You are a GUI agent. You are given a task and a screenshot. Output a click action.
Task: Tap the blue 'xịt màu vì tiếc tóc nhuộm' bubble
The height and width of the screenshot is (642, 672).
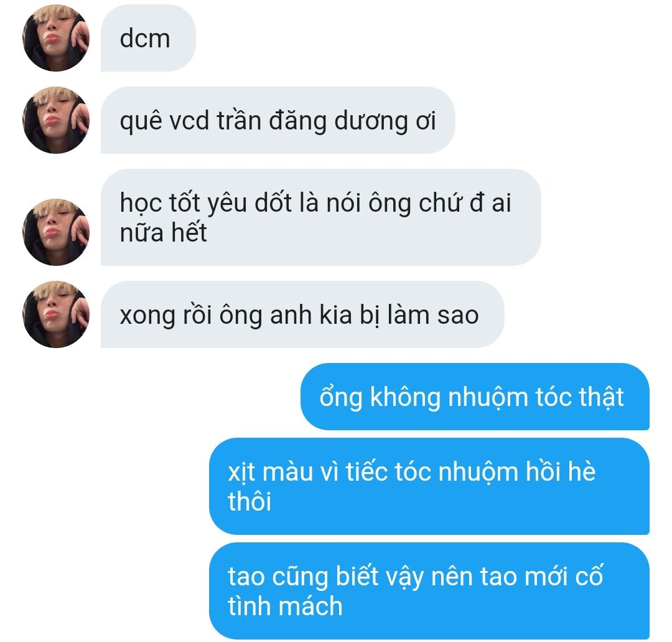(429, 486)
